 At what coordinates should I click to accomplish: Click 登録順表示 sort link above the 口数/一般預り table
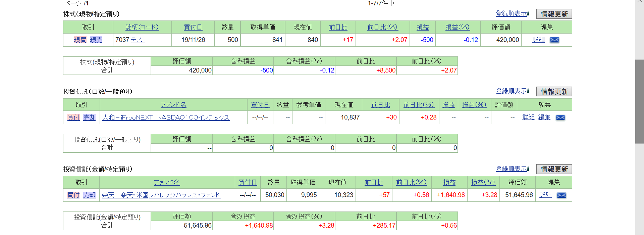pos(512,91)
